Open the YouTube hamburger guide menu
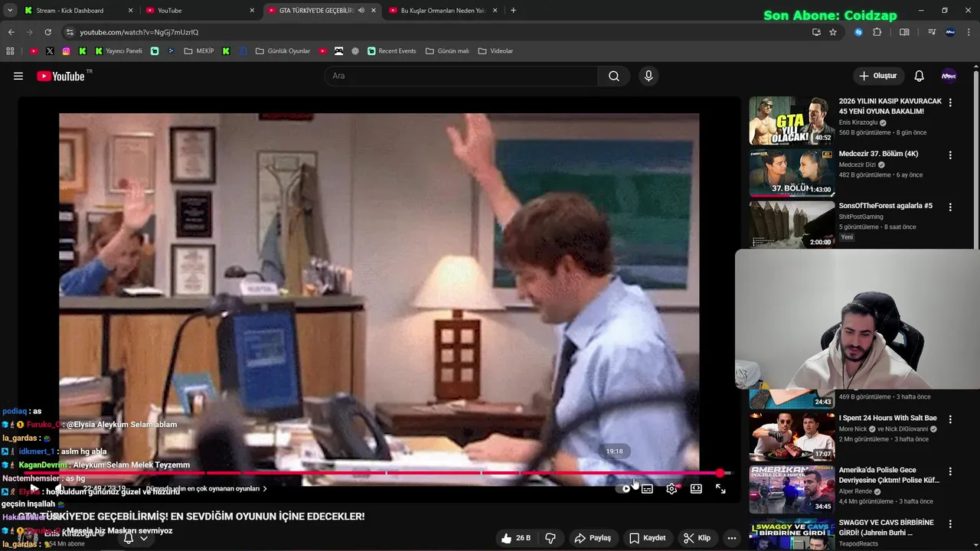 tap(18, 76)
